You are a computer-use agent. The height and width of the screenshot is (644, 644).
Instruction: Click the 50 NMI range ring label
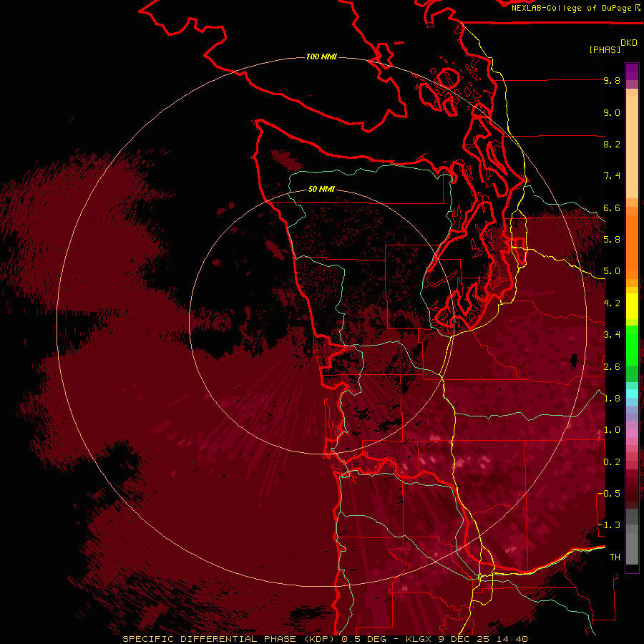[x=321, y=189]
